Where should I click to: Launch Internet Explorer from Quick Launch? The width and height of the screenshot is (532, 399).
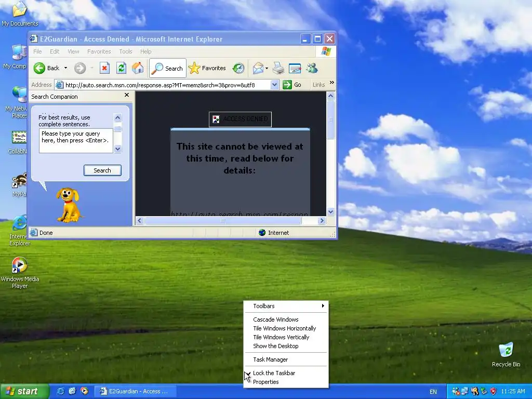point(61,391)
